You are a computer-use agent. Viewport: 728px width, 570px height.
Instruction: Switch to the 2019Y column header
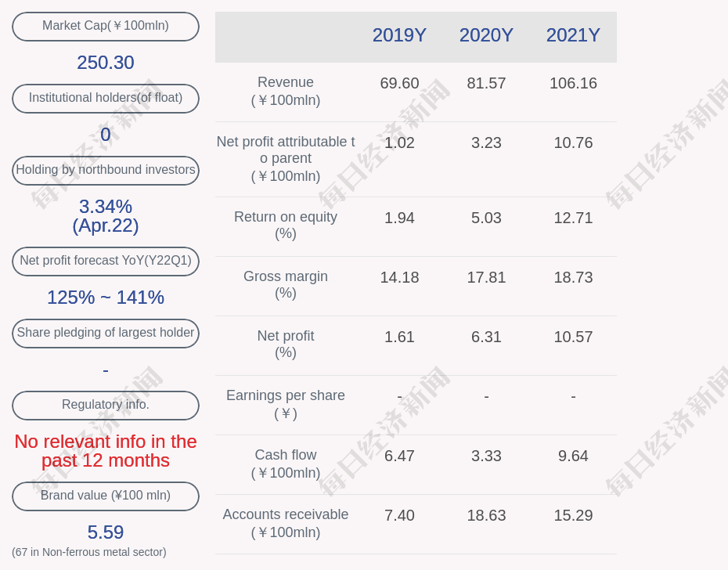399,35
